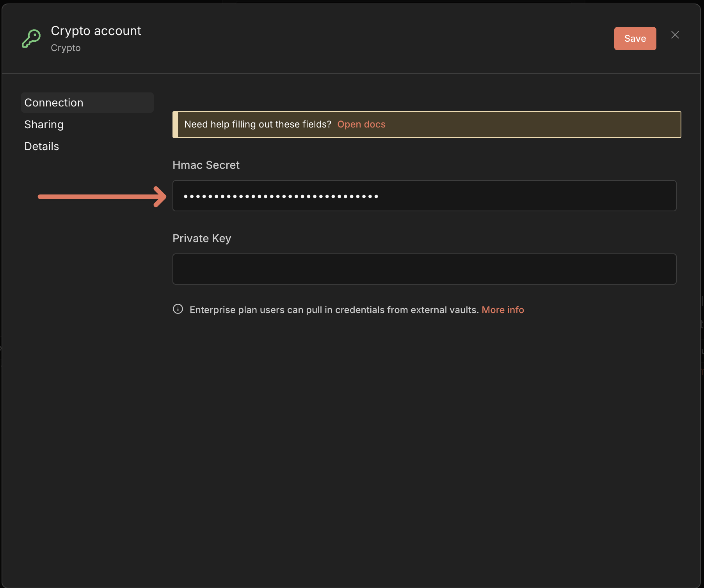The height and width of the screenshot is (588, 704).
Task: Click the Hmac Secret label
Action: click(206, 165)
